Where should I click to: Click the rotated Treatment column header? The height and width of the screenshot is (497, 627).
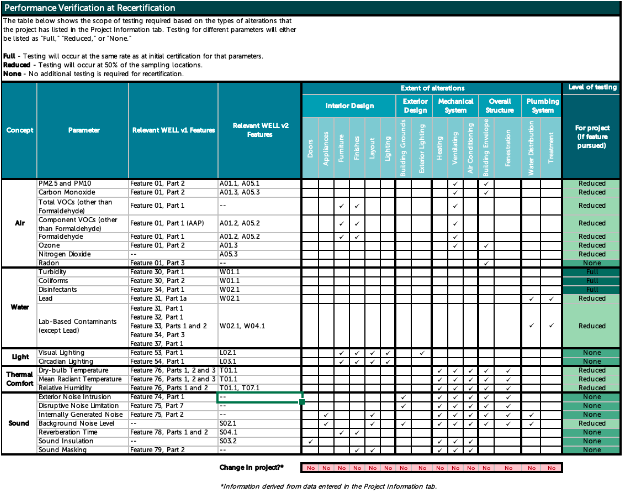click(551, 148)
